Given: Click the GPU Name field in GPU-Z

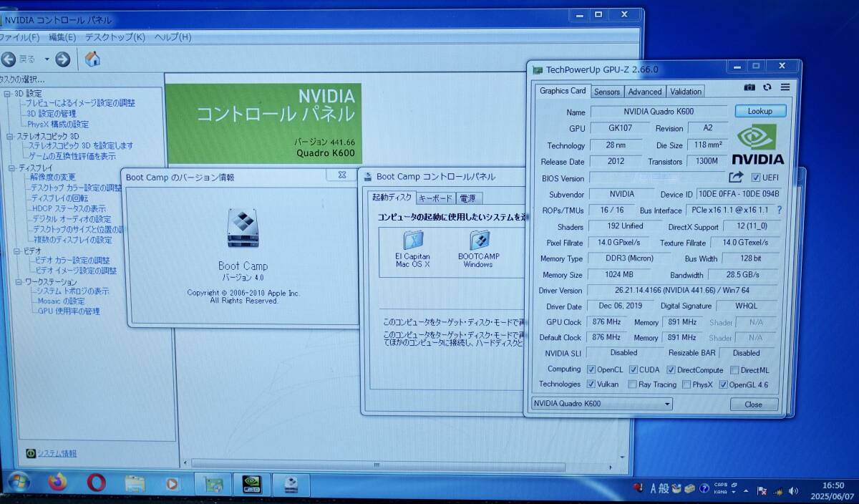Looking at the screenshot, I should click(x=659, y=112).
